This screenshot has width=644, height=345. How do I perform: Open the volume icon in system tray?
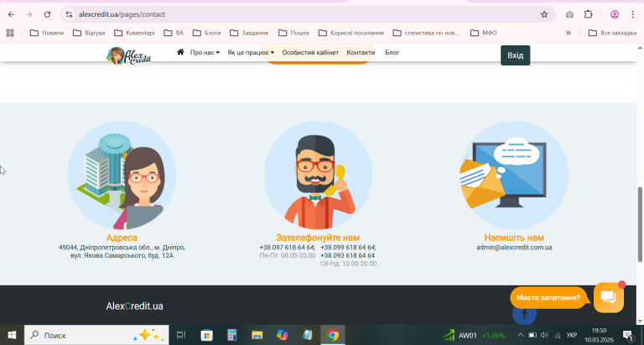(x=544, y=335)
